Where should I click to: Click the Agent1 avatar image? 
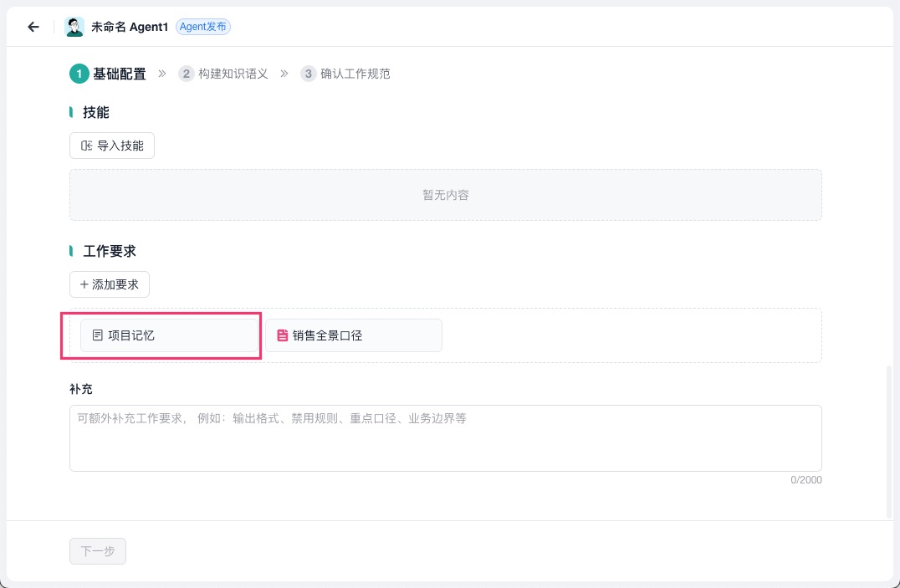point(74,27)
